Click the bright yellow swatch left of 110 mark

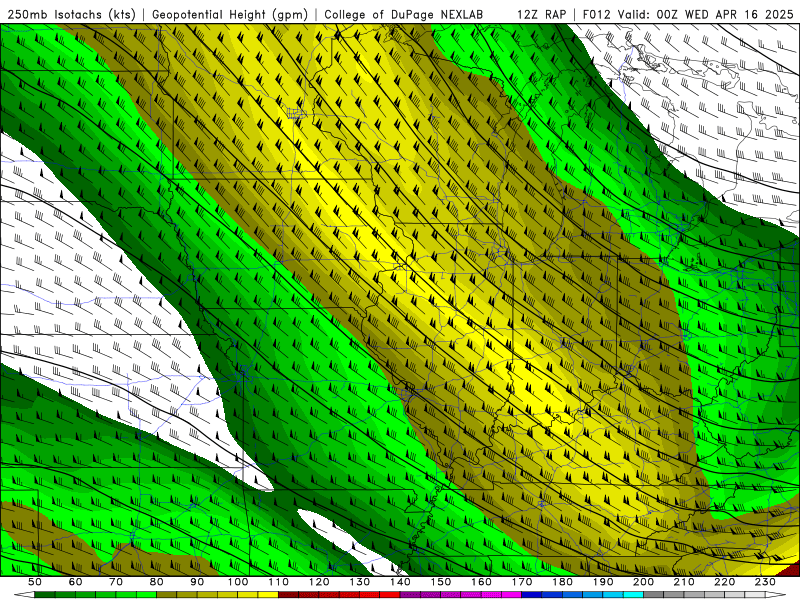pyautogui.click(x=268, y=594)
